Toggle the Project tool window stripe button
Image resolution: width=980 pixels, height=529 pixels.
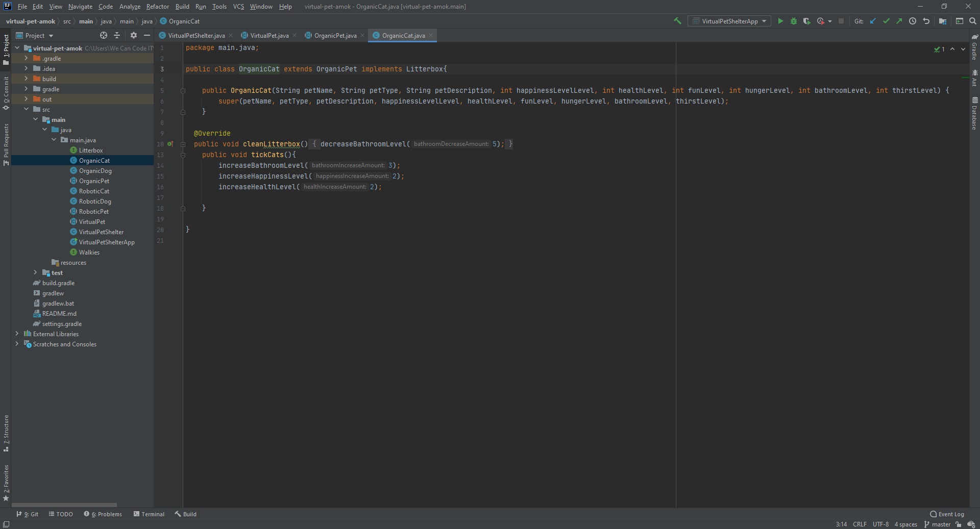pos(6,49)
